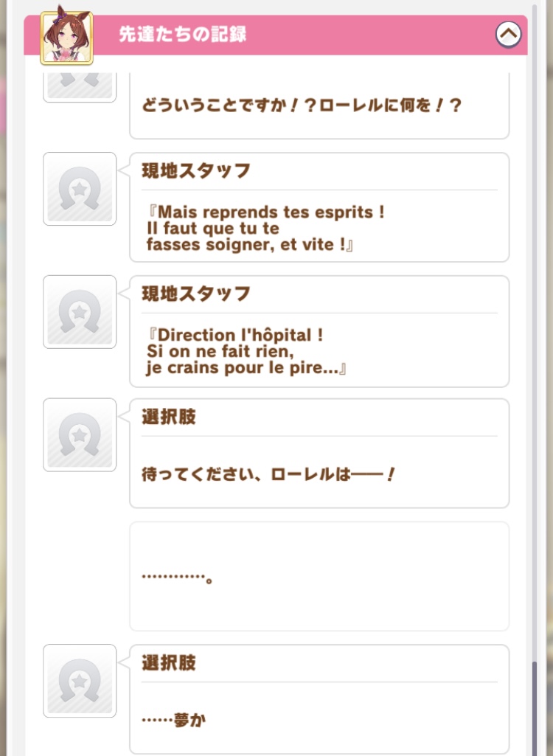Image resolution: width=553 pixels, height=756 pixels.
Task: Click horseshoe avatar beside ……夢か message
Action: (80, 681)
